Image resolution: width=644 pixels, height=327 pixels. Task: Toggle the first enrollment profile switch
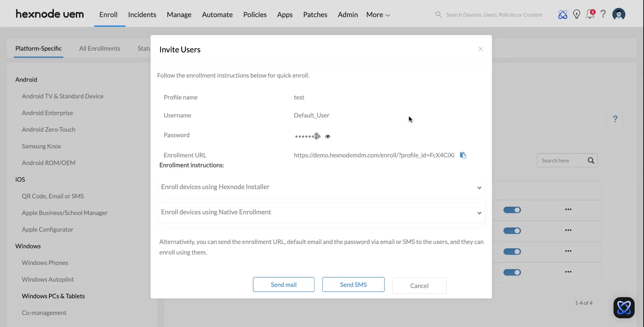pyautogui.click(x=512, y=210)
